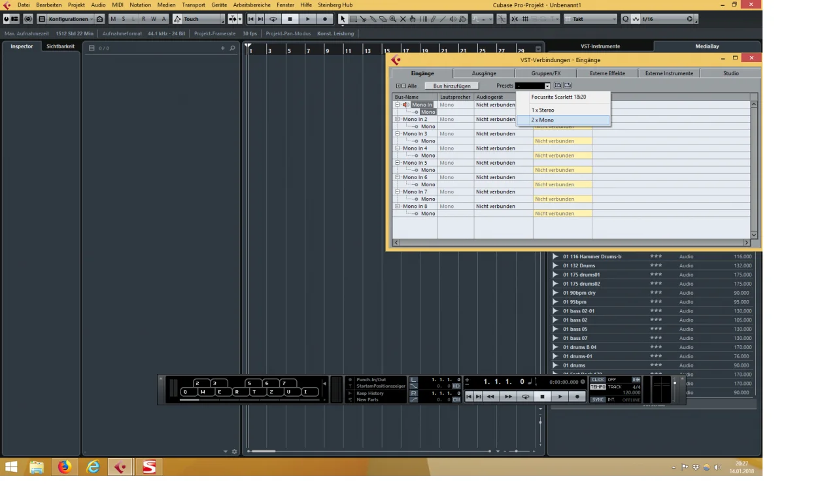Click the horizontal zoom slider under timeline
Image resolution: width=837 pixels, height=504 pixels.
coord(517,451)
